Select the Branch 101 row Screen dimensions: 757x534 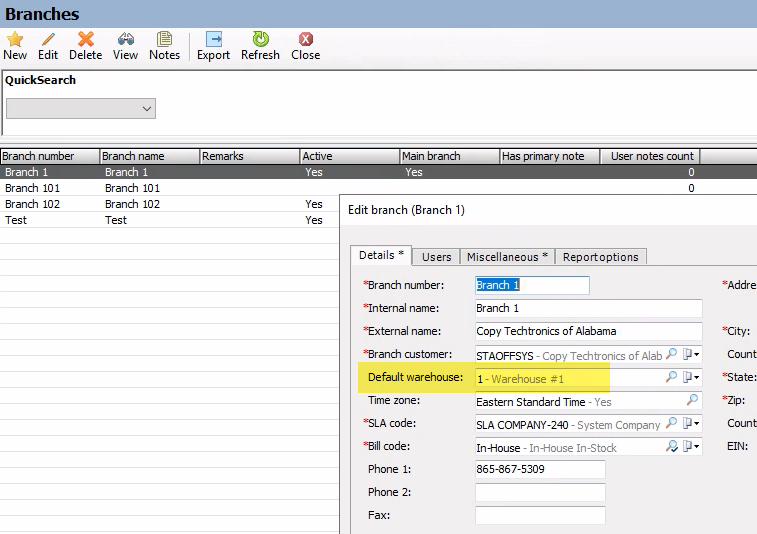coord(378,188)
